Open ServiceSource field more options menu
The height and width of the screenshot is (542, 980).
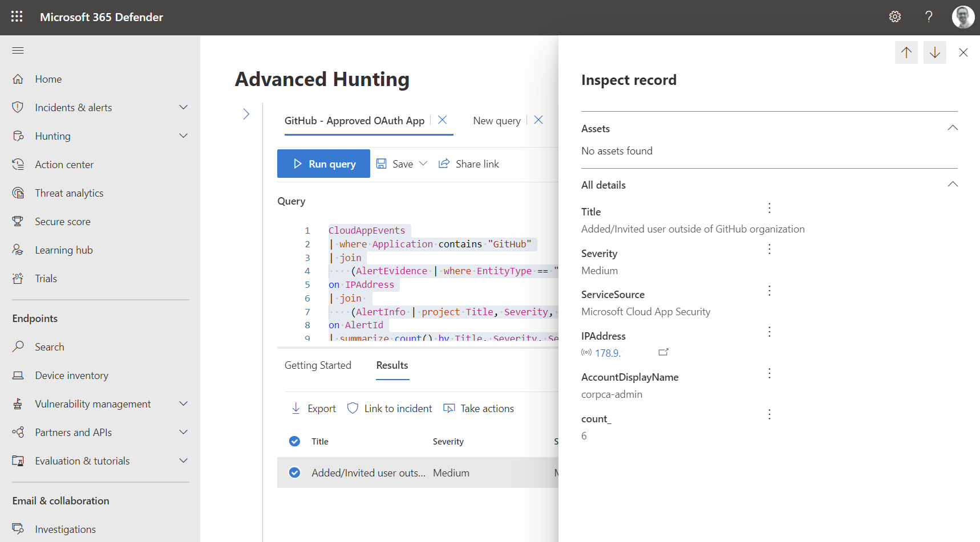(770, 291)
